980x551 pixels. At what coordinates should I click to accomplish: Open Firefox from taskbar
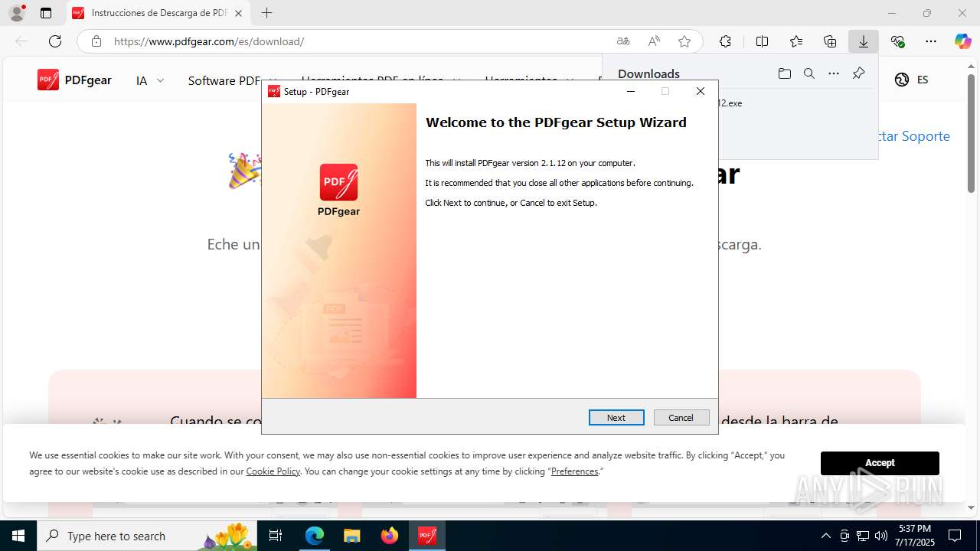390,536
